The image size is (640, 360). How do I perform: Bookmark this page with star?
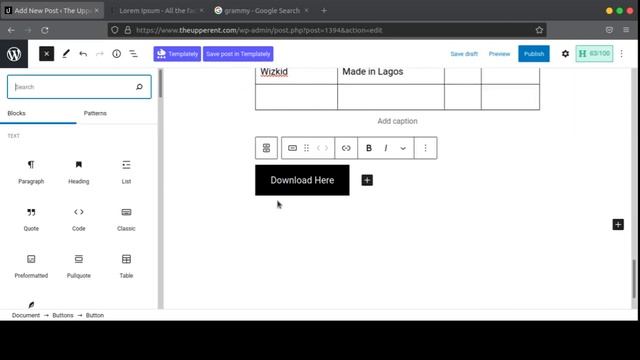pos(539,30)
